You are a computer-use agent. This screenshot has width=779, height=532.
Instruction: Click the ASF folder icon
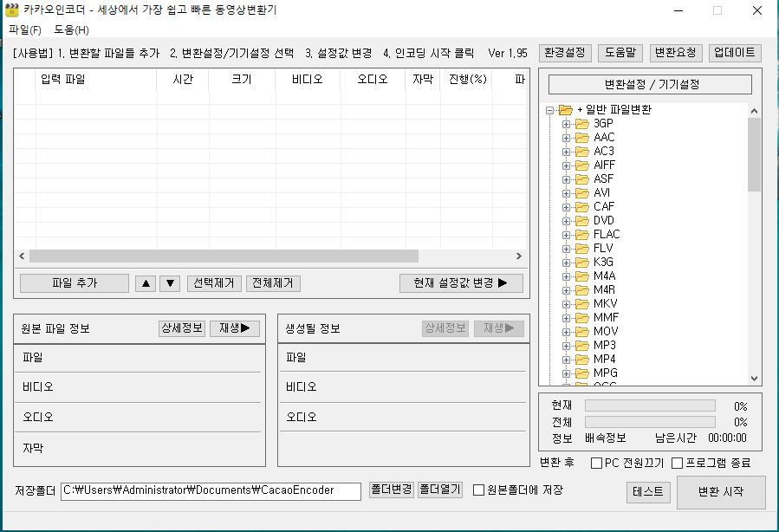(581, 179)
